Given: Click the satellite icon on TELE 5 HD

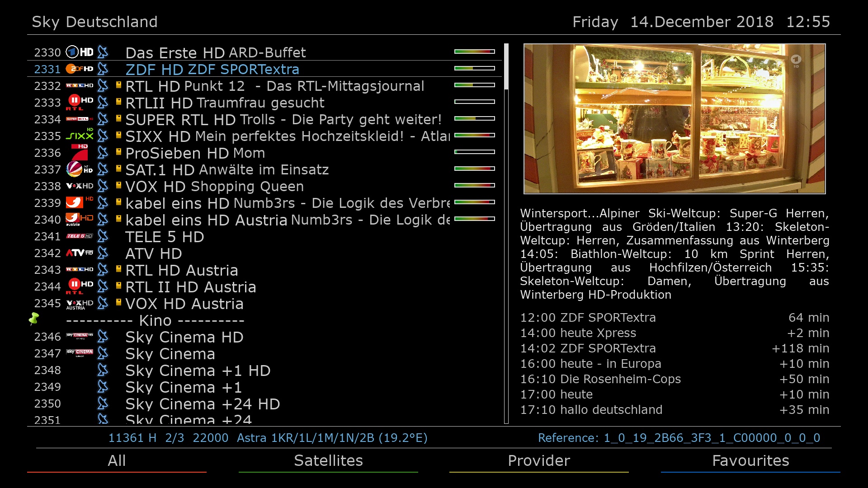Looking at the screenshot, I should 103,236.
